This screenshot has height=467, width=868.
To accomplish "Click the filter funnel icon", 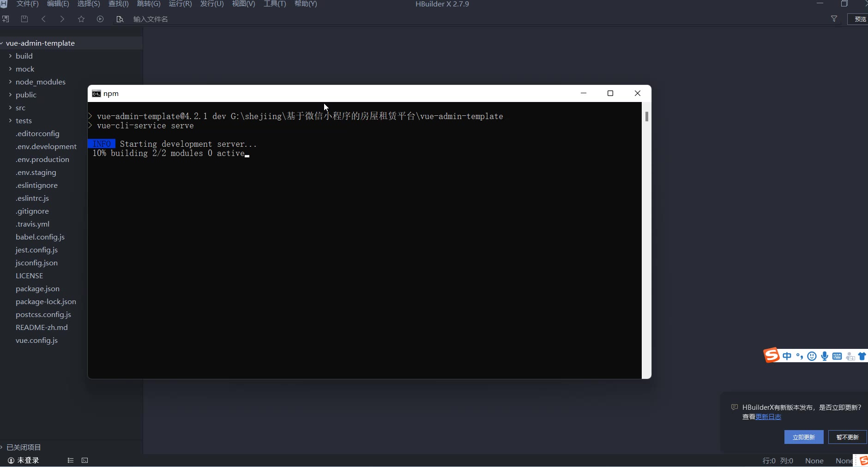I will (834, 19).
